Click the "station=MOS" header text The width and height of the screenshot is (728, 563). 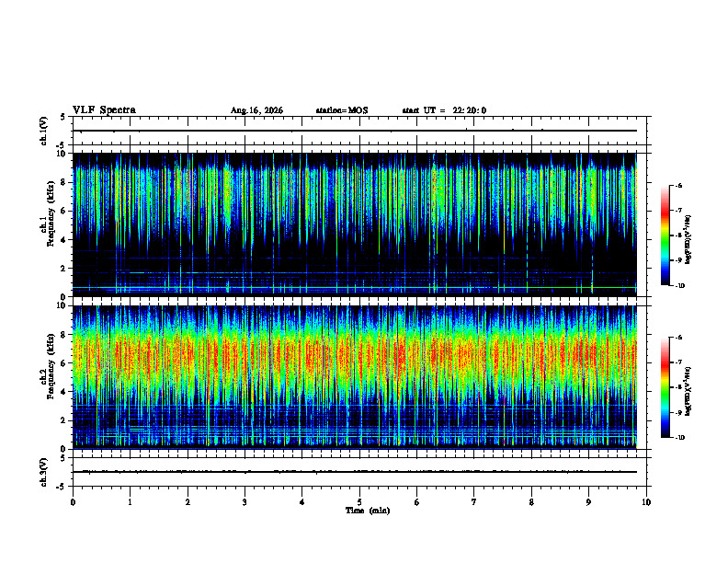[x=342, y=110]
